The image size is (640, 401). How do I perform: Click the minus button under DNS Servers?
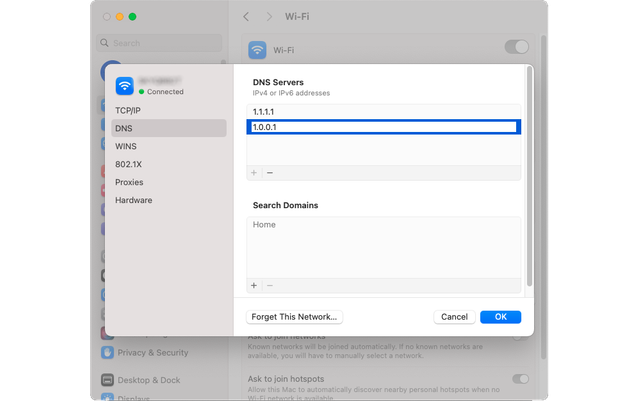click(269, 173)
